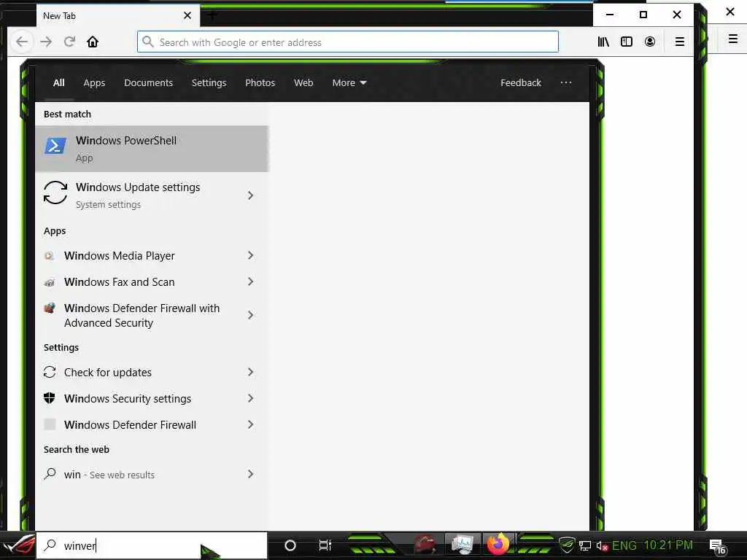Open Cortana circle on taskbar
The image size is (747, 560).
pyautogui.click(x=290, y=545)
